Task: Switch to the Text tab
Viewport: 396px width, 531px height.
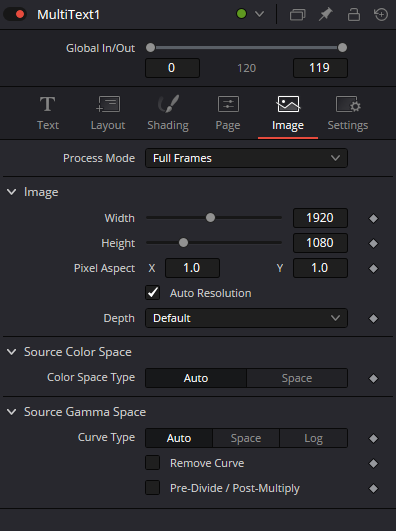Action: [48, 113]
